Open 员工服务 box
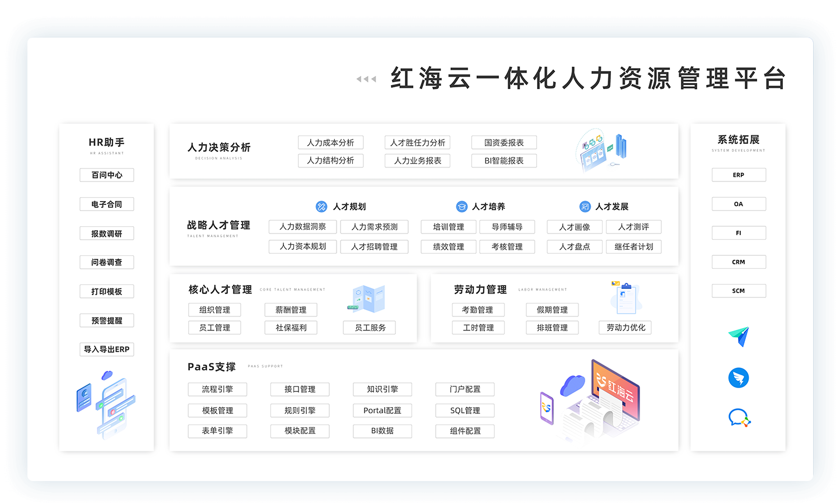 click(370, 328)
